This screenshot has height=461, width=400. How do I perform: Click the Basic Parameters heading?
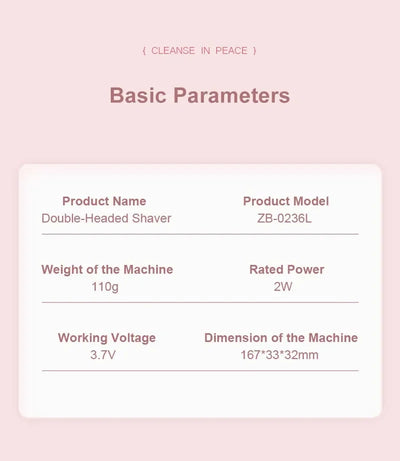(x=200, y=95)
